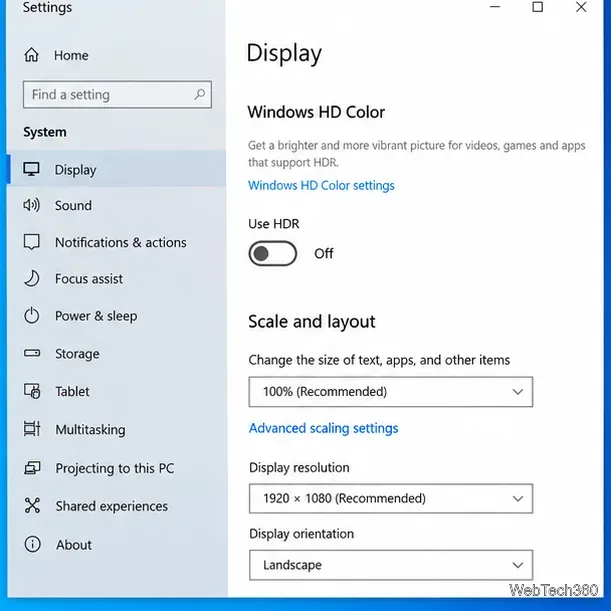Click the 'Off' label beside HDR switch
This screenshot has width=611, height=611.
(324, 253)
